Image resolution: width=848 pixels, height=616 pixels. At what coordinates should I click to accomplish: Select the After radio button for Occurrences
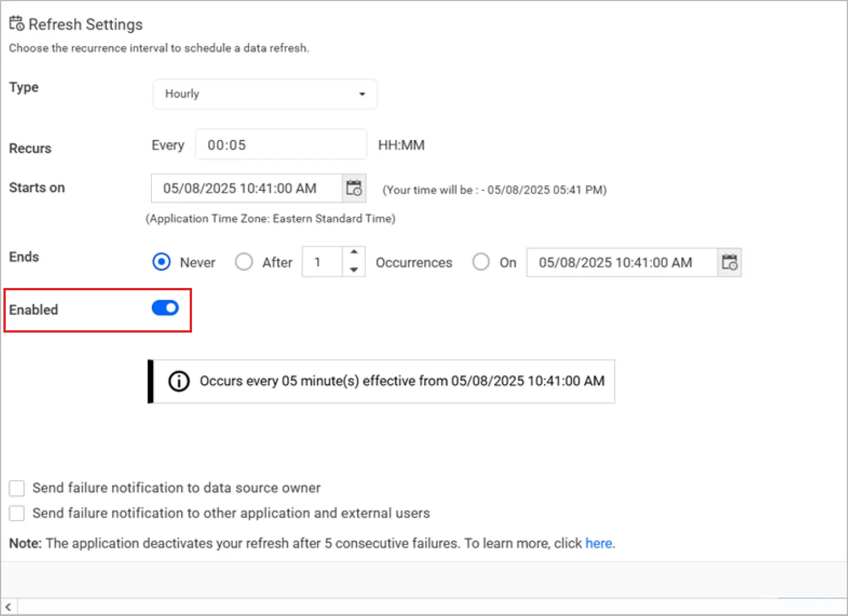244,262
